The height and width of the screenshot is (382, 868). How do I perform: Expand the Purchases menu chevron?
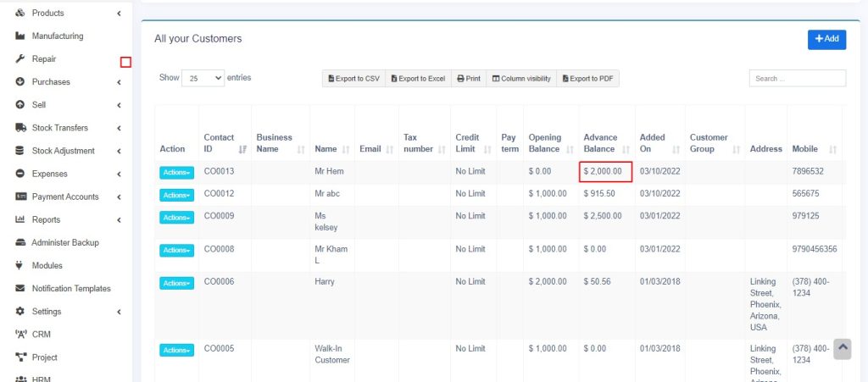click(119, 82)
